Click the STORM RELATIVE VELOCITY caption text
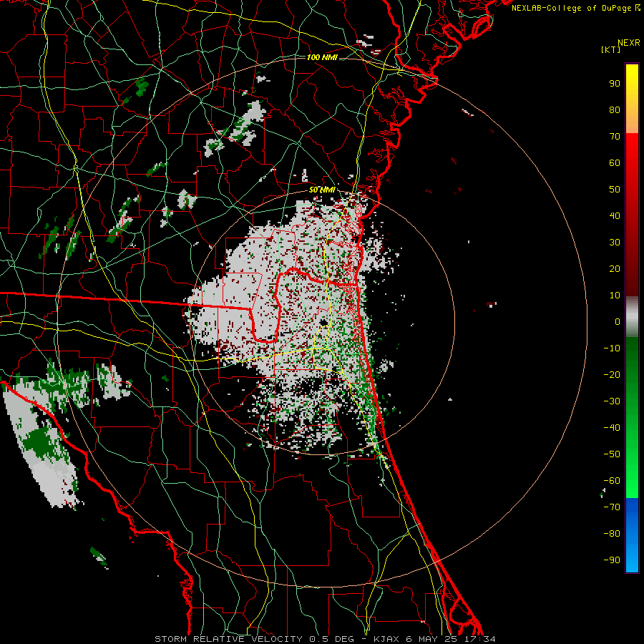This screenshot has height=644, width=644. click(228, 639)
